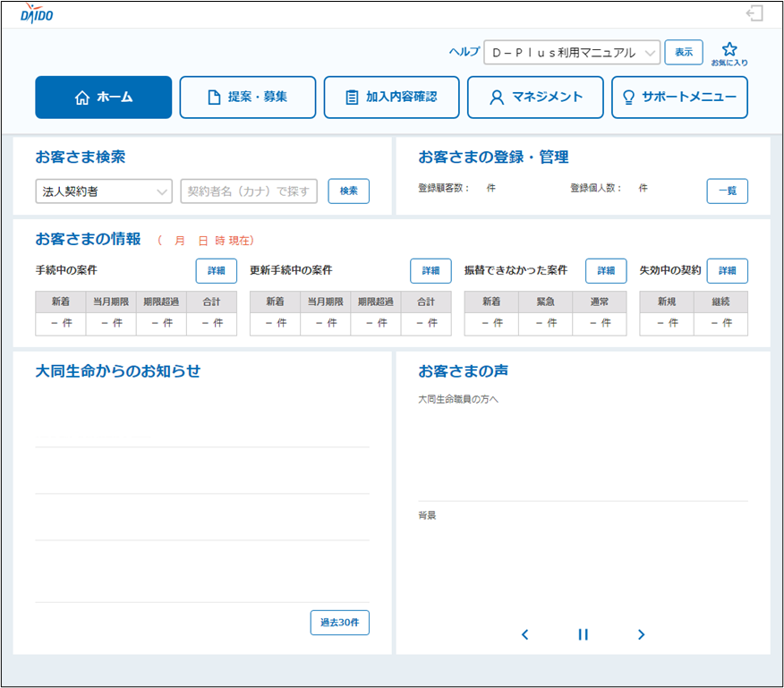The width and height of the screenshot is (784, 688).
Task: Click the 大同生命からのお知らせ heading
Action: pyautogui.click(x=118, y=371)
